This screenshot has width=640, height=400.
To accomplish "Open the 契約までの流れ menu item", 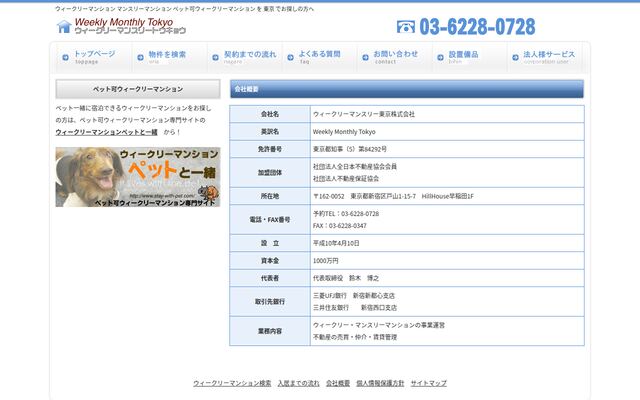I will [244, 58].
